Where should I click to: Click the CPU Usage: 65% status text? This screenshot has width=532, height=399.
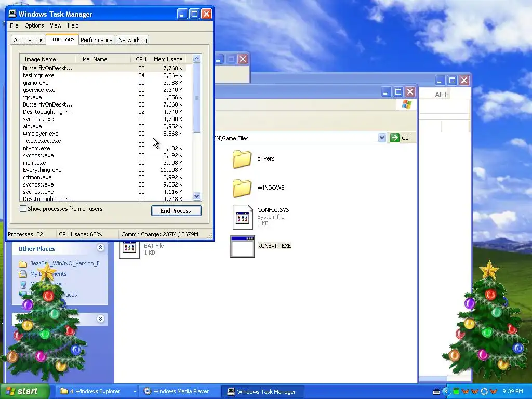(81, 234)
